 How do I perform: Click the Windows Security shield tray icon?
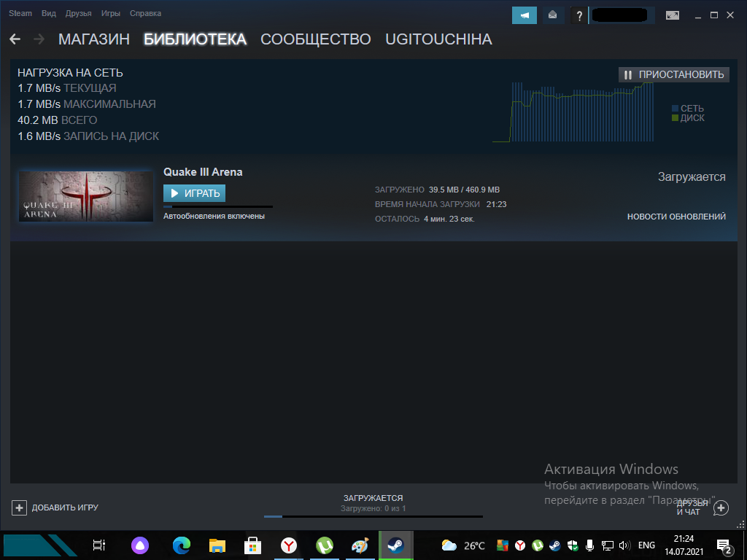(x=573, y=545)
